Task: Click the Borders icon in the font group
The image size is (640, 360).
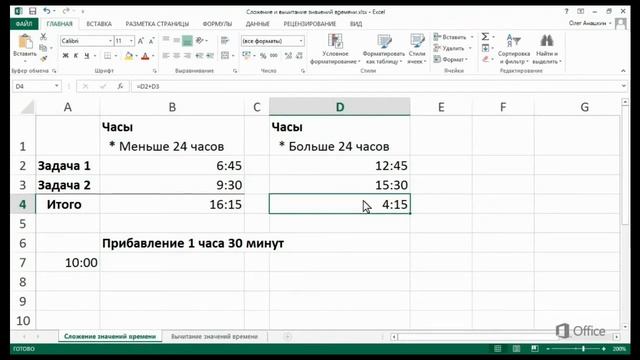Action: (x=107, y=56)
